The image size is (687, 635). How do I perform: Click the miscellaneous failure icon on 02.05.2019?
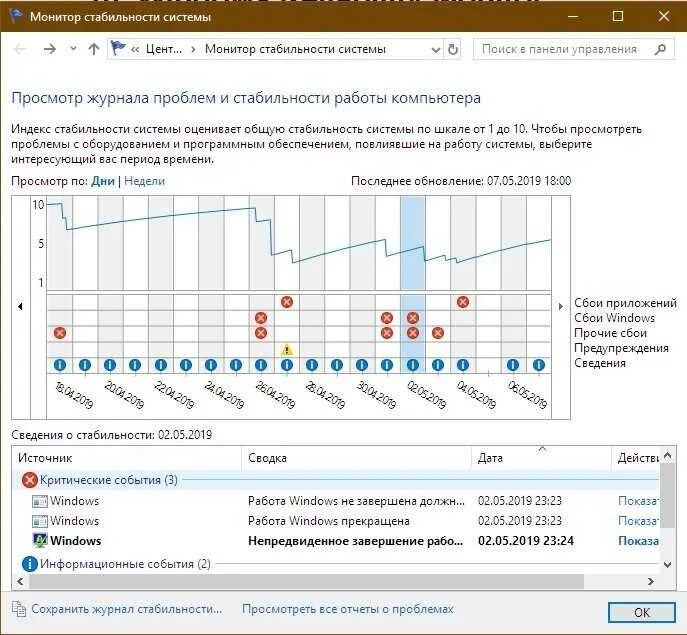(x=413, y=333)
